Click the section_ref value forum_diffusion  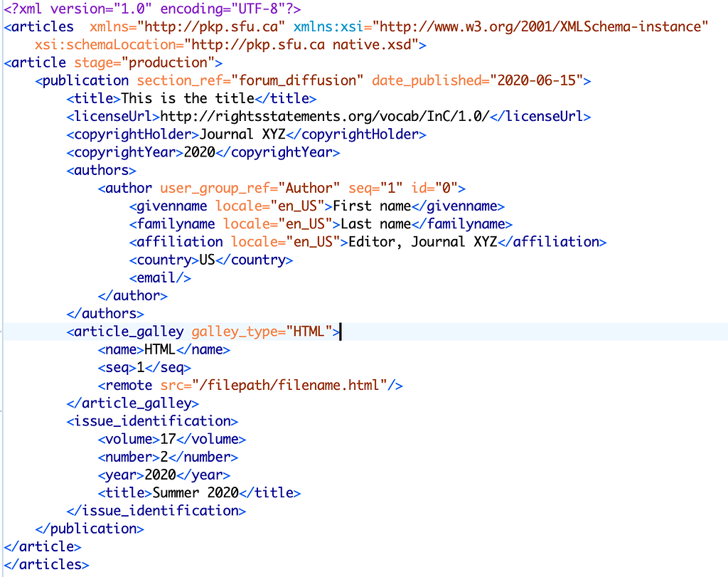pos(301,80)
